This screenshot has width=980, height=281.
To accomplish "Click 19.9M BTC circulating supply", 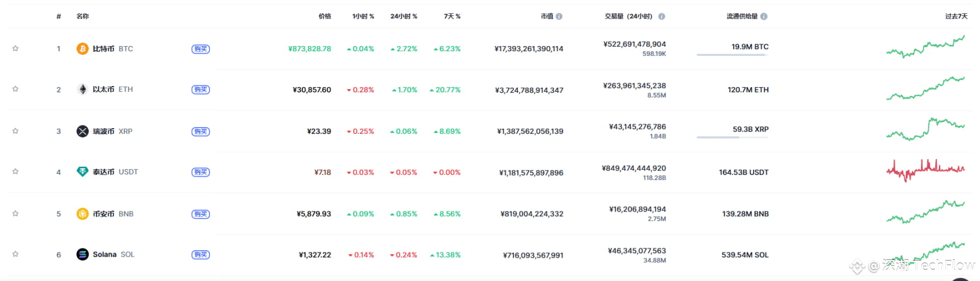I will pos(750,47).
